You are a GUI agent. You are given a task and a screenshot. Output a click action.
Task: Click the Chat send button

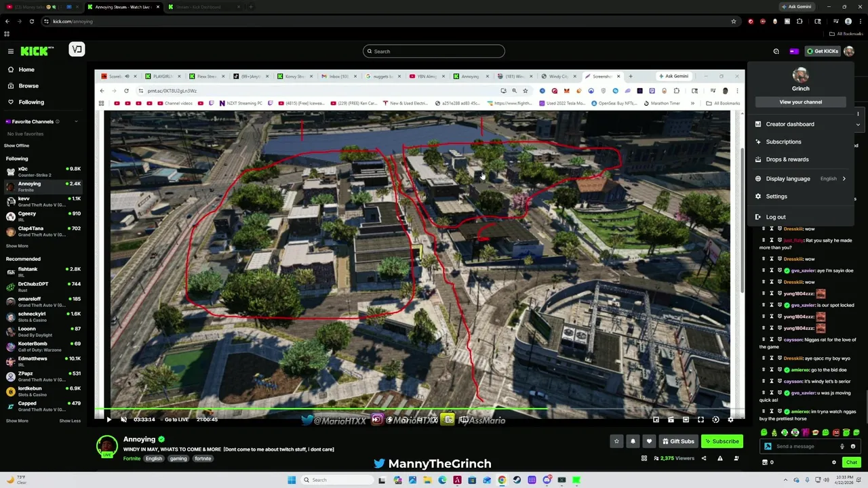tap(852, 462)
